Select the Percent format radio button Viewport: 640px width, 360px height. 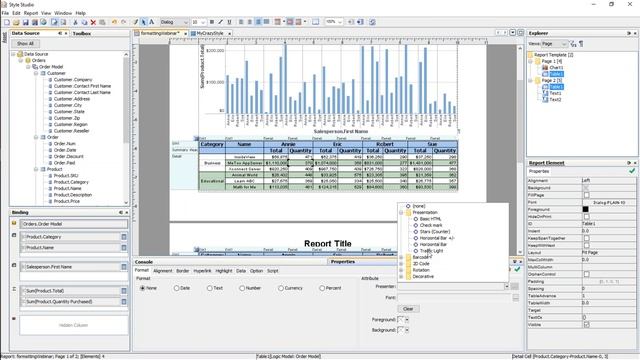coord(322,288)
